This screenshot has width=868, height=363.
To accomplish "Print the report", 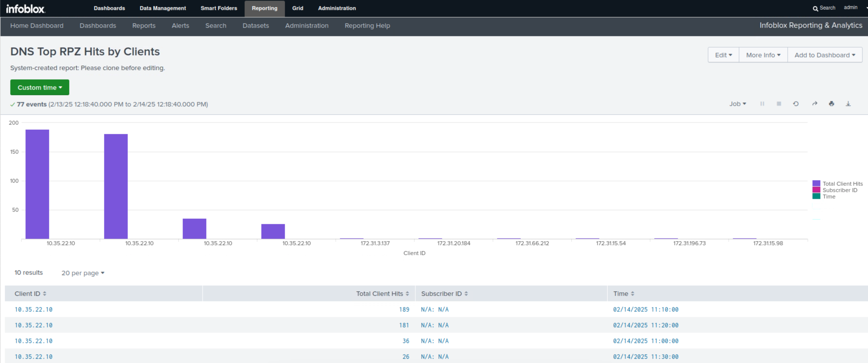I will coord(831,104).
